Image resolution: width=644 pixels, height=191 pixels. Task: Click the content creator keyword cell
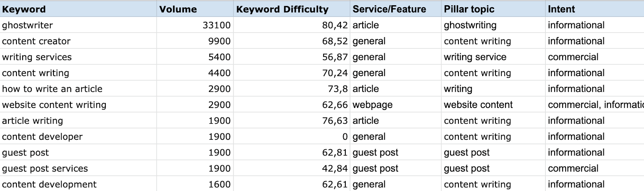point(78,41)
